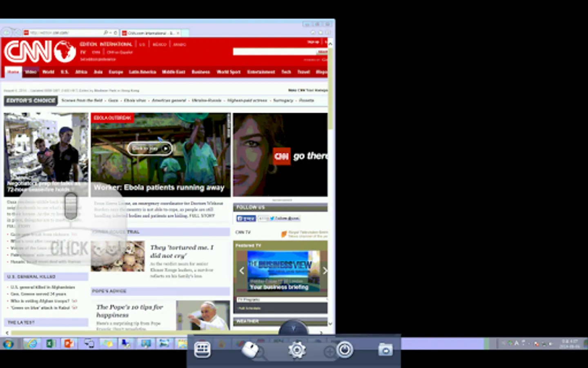588x368 pixels.
Task: Open PowerPoint from the taskbar
Action: 69,344
